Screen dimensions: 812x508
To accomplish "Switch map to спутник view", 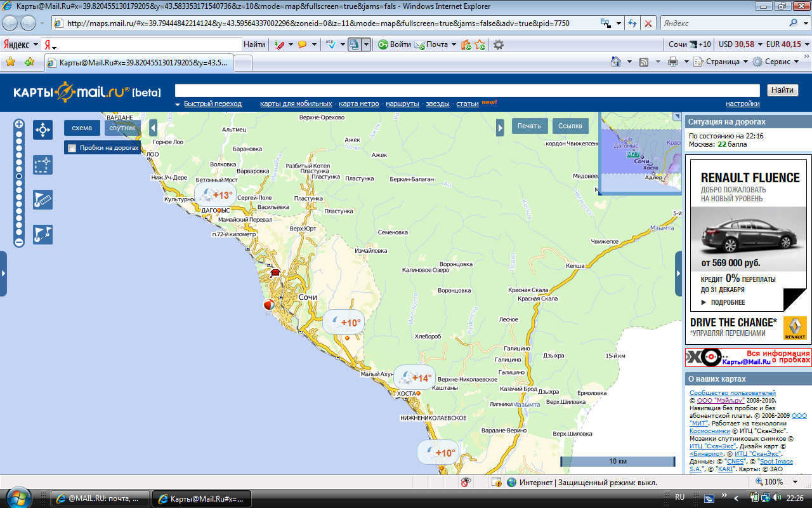I will [x=122, y=128].
